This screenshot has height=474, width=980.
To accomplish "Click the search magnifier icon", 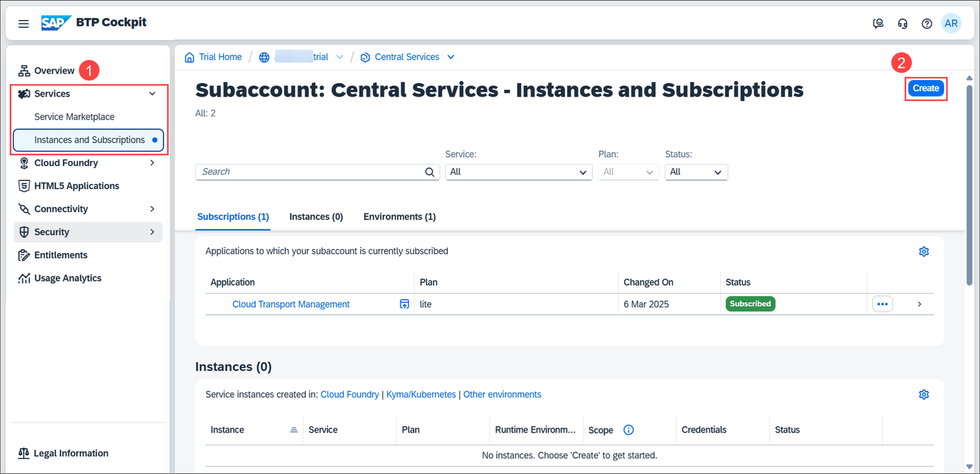I will click(x=429, y=172).
